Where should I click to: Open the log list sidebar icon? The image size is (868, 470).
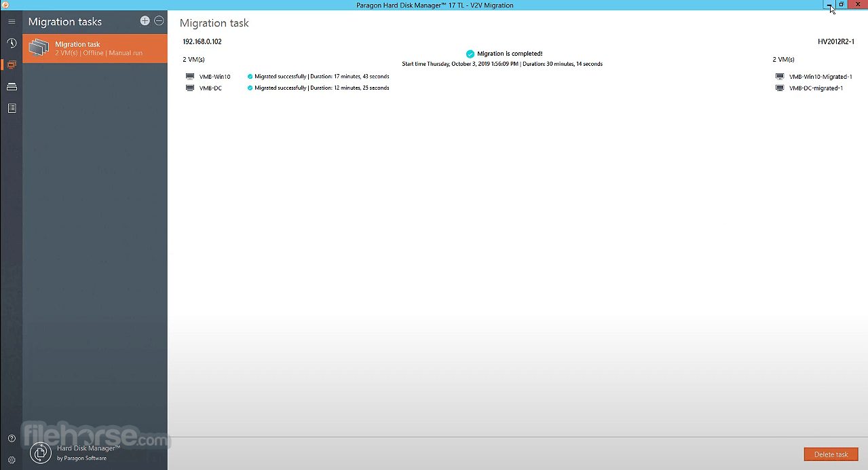pyautogui.click(x=12, y=108)
